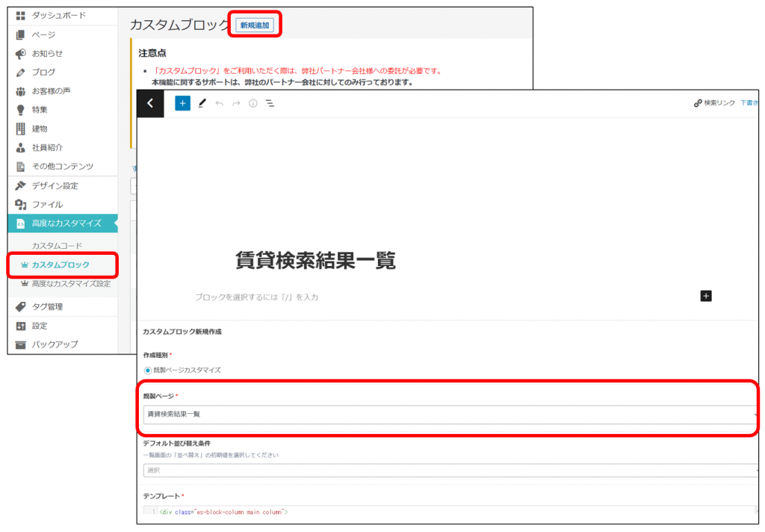The width and height of the screenshot is (765, 532).
Task: Open the ダッシュボード menu item
Action: point(58,16)
